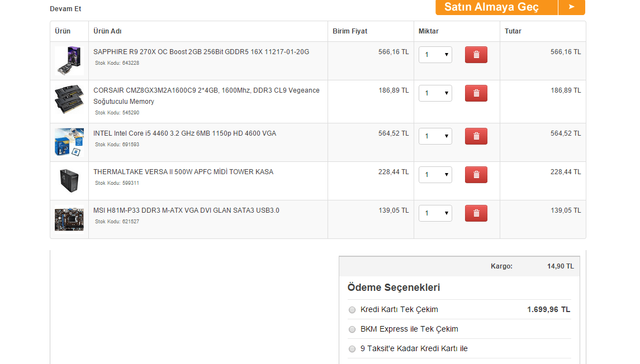Remove CORSAIR memory using its trash icon

coord(476,93)
